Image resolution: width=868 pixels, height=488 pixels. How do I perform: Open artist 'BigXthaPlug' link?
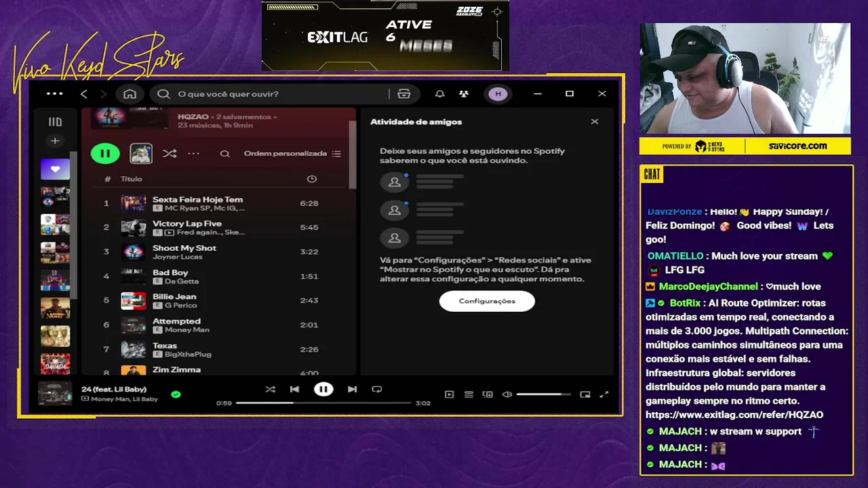coord(188,354)
